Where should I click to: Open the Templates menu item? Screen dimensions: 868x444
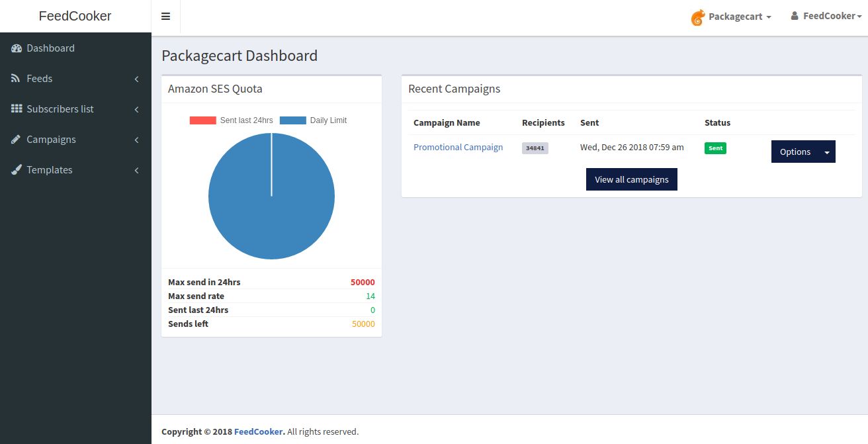[x=50, y=170]
